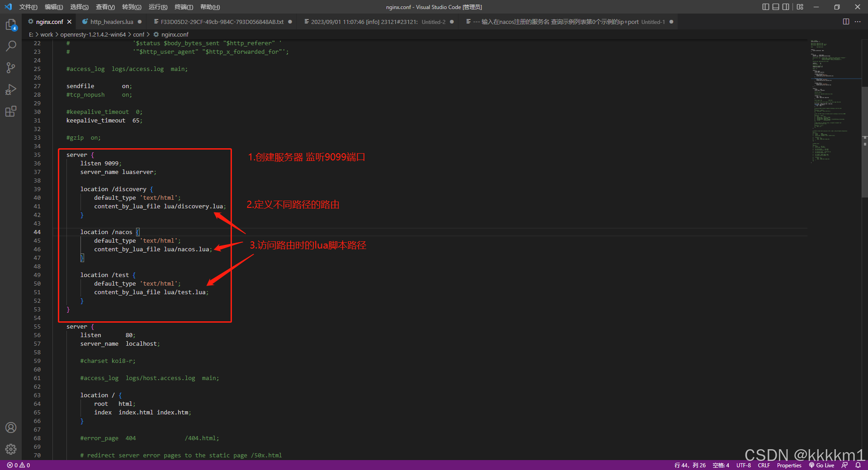Open the 终端 menu
This screenshot has height=470, width=868.
click(x=183, y=7)
